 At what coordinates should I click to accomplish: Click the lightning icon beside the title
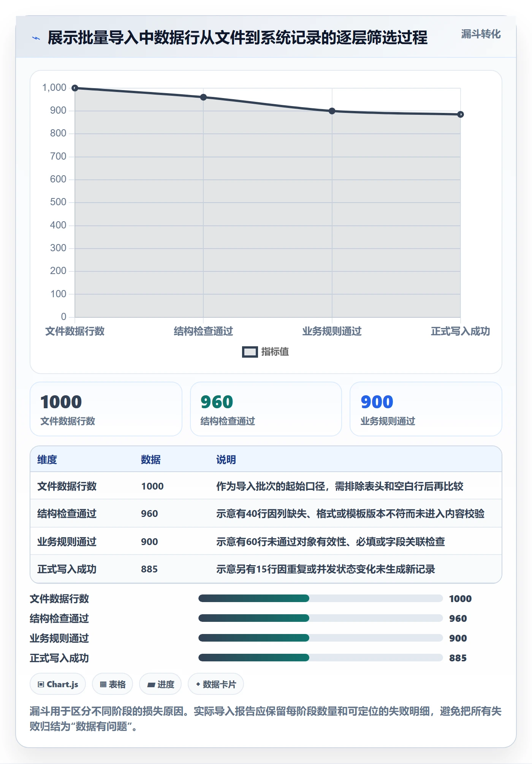point(36,38)
